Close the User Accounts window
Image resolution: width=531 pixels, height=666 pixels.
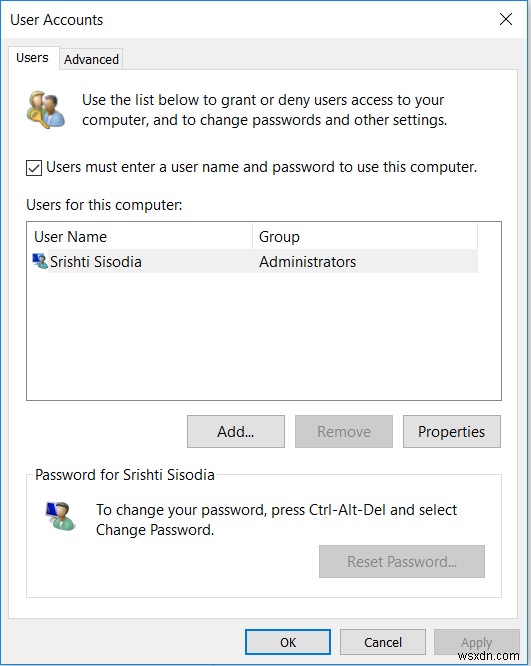(x=506, y=19)
